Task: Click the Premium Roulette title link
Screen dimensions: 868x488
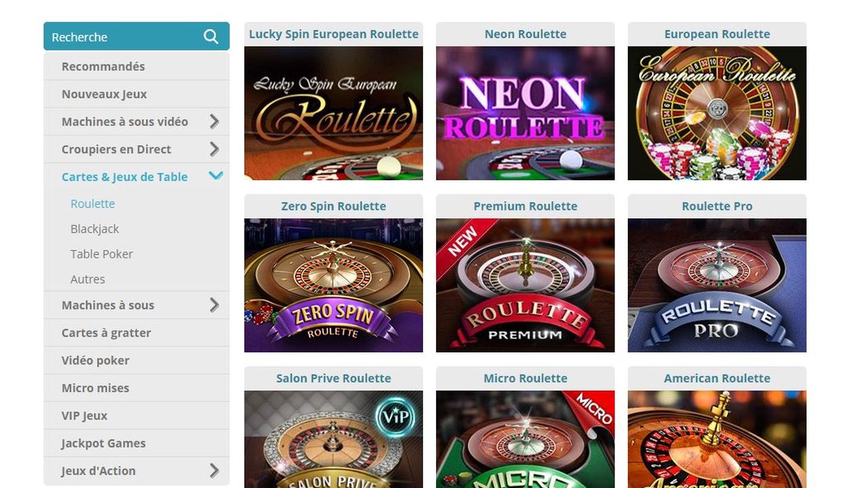Action: tap(526, 206)
